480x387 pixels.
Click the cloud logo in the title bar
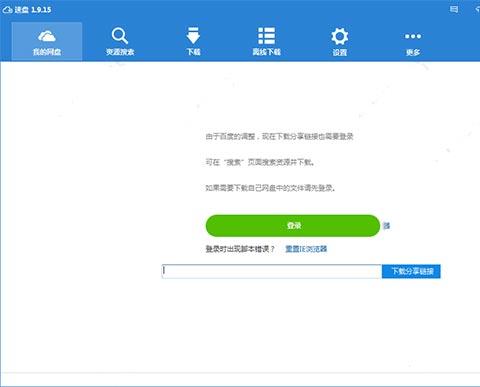click(x=7, y=10)
